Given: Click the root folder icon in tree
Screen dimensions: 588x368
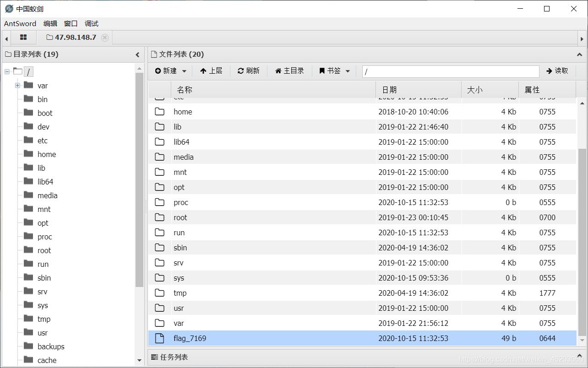Looking at the screenshot, I should (28, 250).
